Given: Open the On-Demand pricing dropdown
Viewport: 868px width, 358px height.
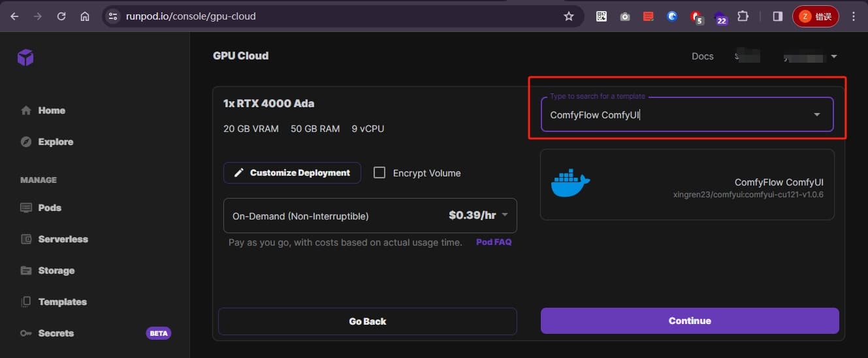Looking at the screenshot, I should (x=504, y=216).
